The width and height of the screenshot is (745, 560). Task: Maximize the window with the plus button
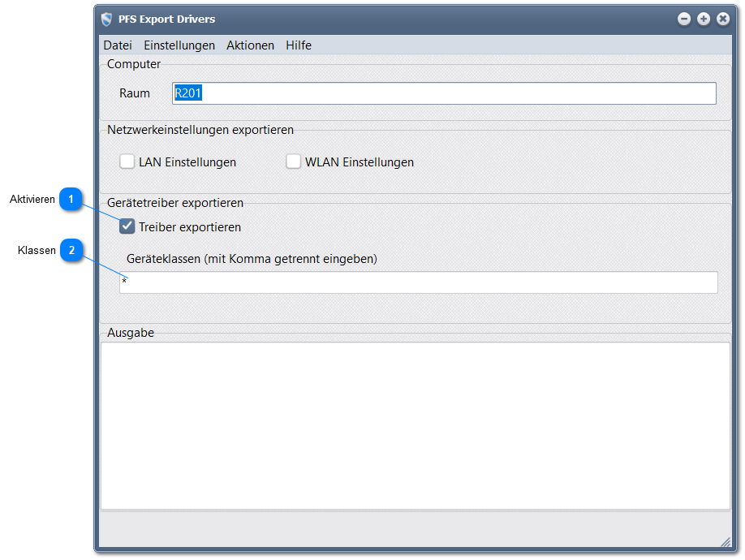point(704,19)
